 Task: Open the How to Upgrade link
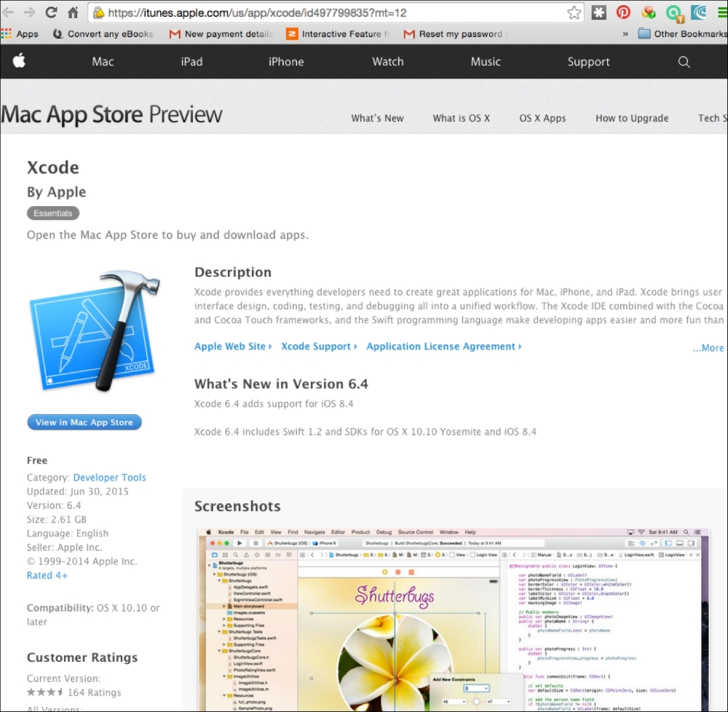click(x=632, y=118)
